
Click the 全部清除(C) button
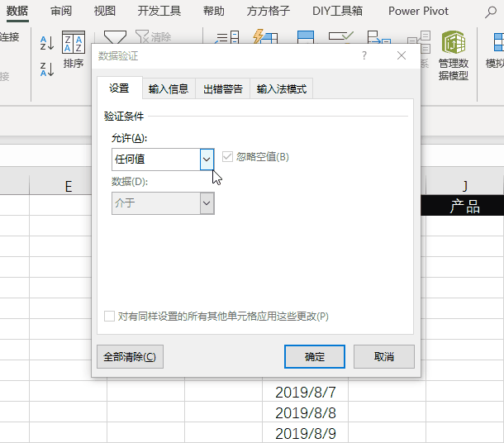click(x=130, y=357)
